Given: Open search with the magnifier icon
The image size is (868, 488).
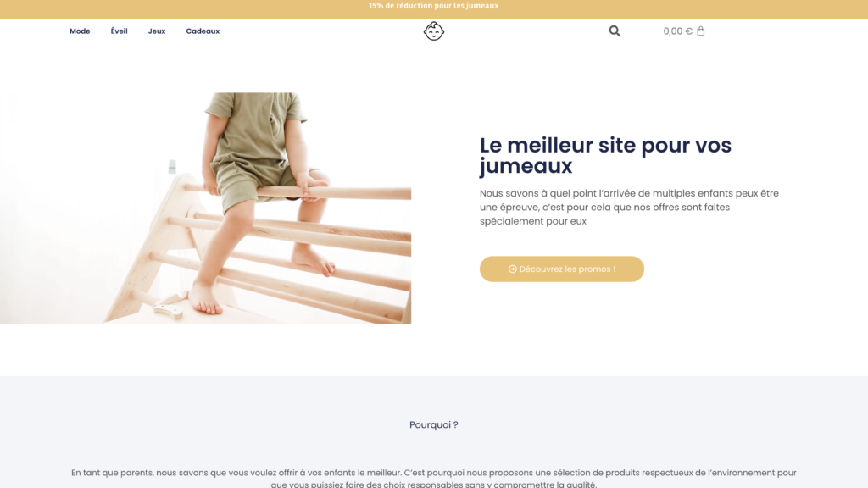Looking at the screenshot, I should point(615,31).
